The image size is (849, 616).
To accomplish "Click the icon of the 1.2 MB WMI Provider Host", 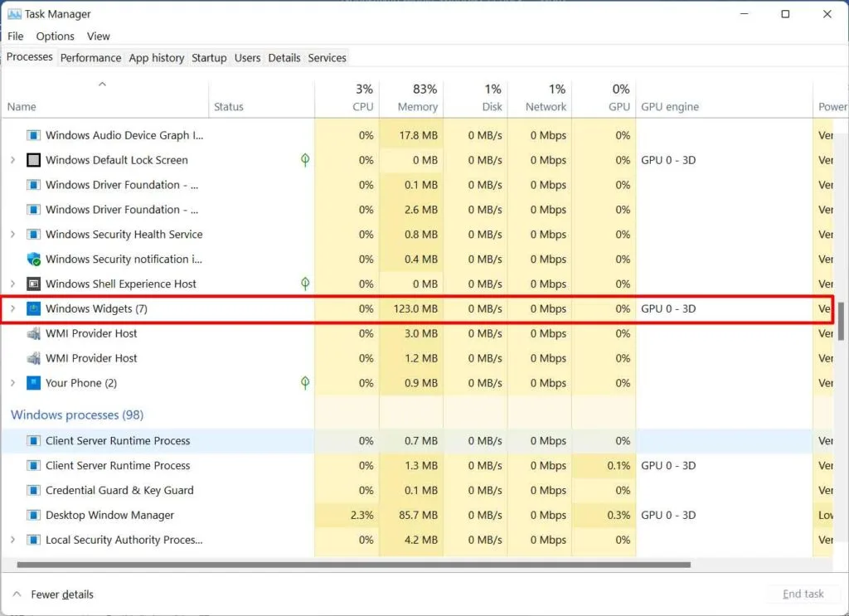I will pos(33,358).
